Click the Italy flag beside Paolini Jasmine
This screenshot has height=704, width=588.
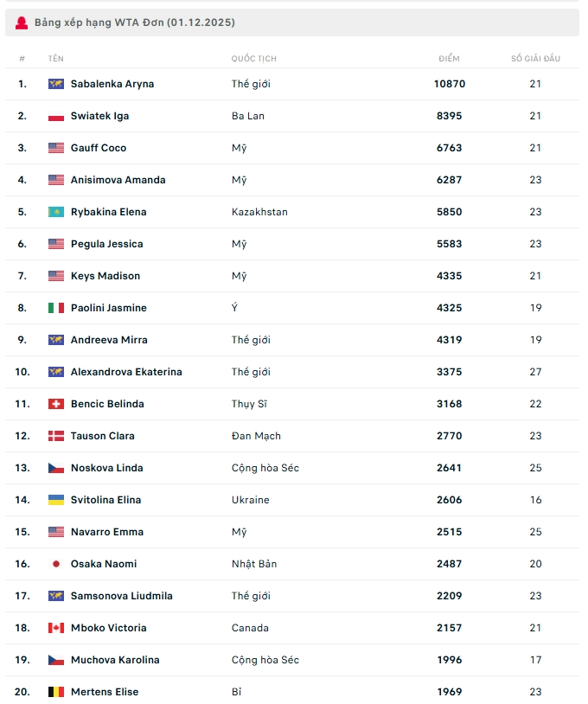56,308
